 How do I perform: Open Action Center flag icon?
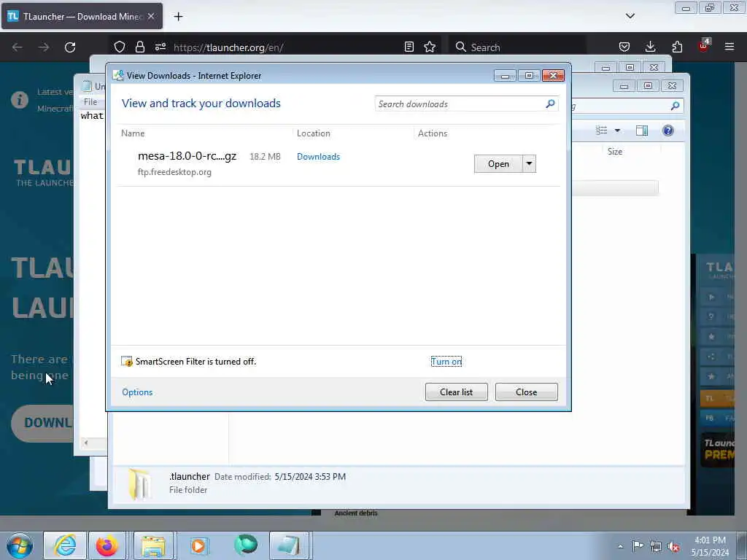pyautogui.click(x=638, y=546)
